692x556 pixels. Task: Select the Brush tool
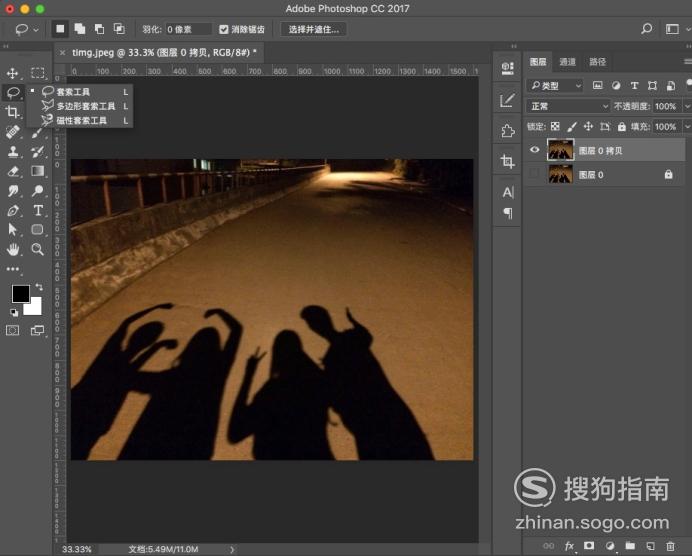(x=38, y=131)
